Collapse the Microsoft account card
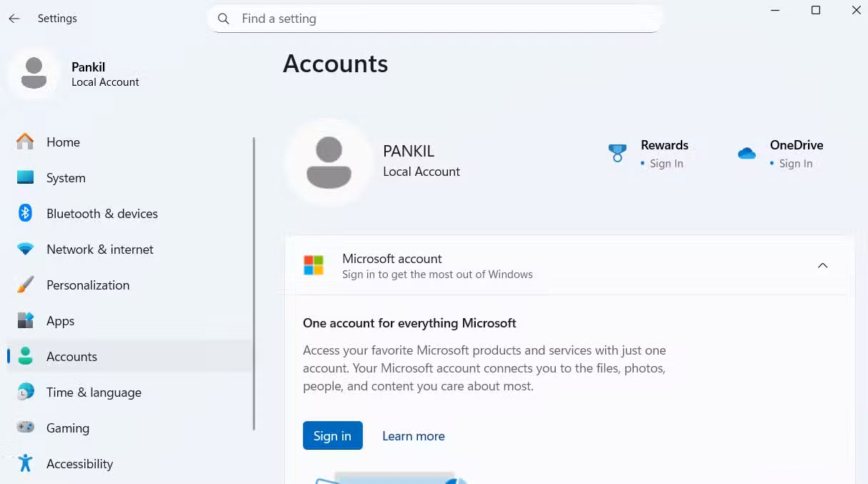The image size is (868, 484). click(822, 265)
